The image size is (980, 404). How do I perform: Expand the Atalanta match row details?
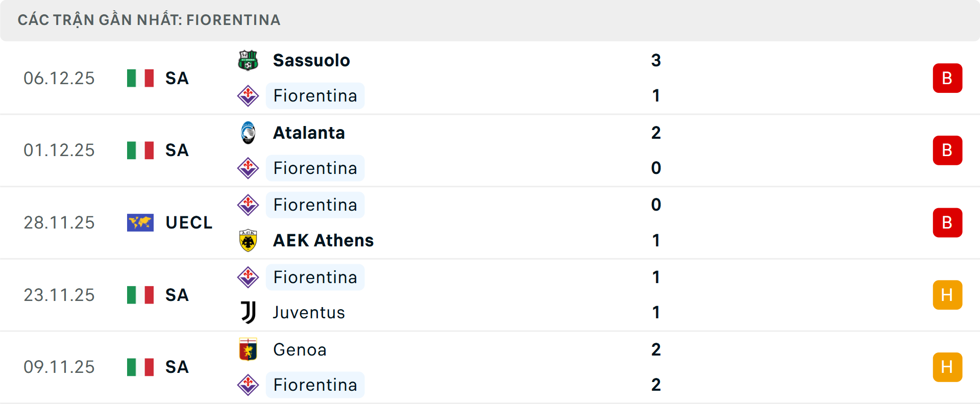point(490,150)
